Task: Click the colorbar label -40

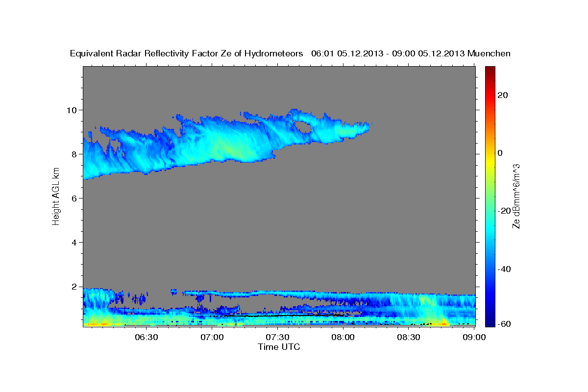Action: pos(504,269)
